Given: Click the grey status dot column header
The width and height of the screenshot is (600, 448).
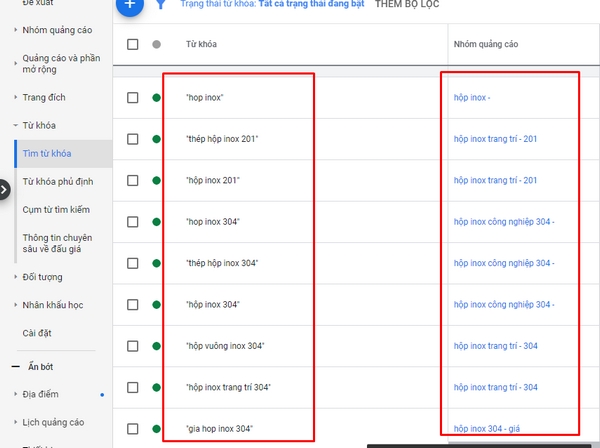Looking at the screenshot, I should [x=157, y=44].
